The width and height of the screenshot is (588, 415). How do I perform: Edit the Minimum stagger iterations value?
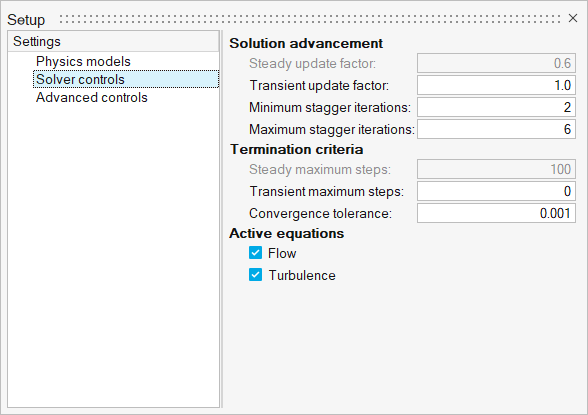coord(496,107)
